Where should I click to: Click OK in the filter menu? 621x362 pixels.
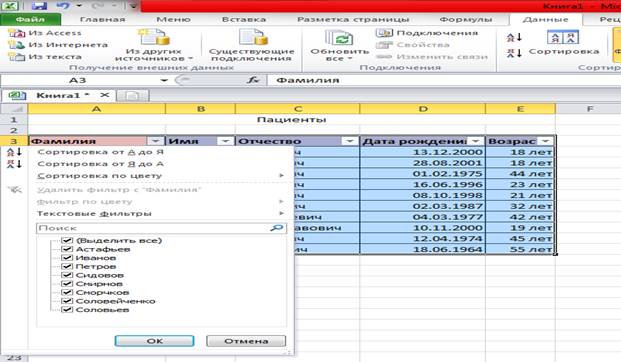coord(154,341)
